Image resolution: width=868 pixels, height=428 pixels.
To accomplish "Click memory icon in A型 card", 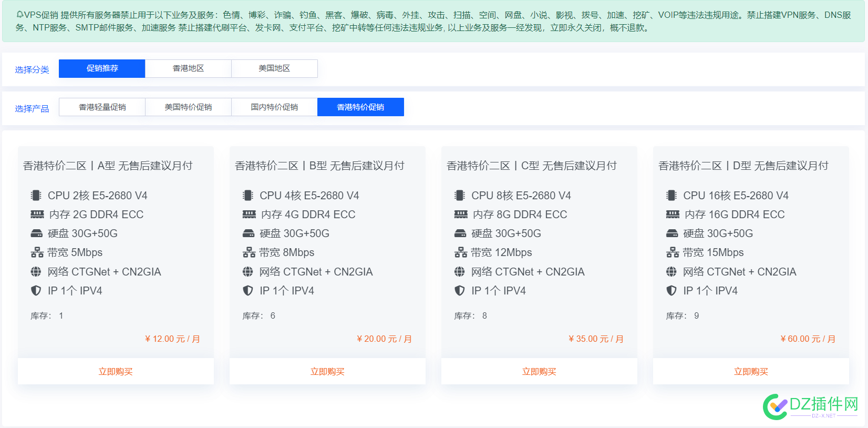I will [37, 215].
